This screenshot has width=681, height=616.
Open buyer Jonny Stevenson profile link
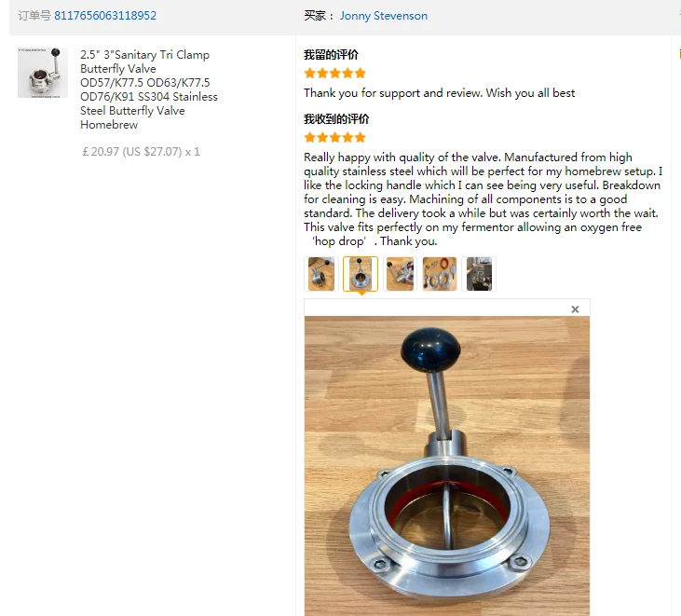pos(384,16)
